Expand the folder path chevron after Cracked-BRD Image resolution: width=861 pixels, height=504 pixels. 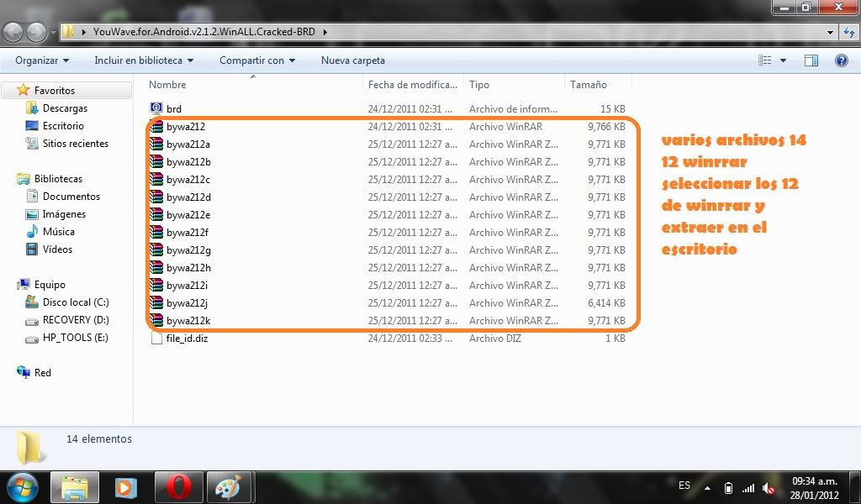(325, 32)
